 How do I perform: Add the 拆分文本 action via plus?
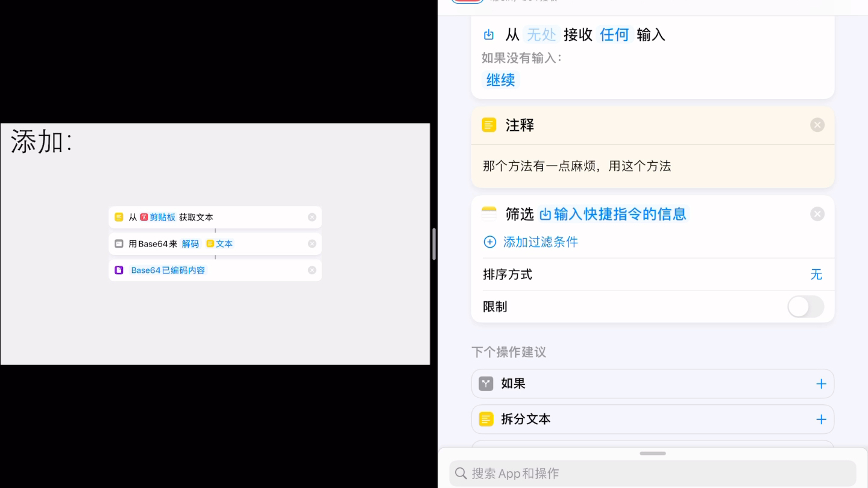821,419
